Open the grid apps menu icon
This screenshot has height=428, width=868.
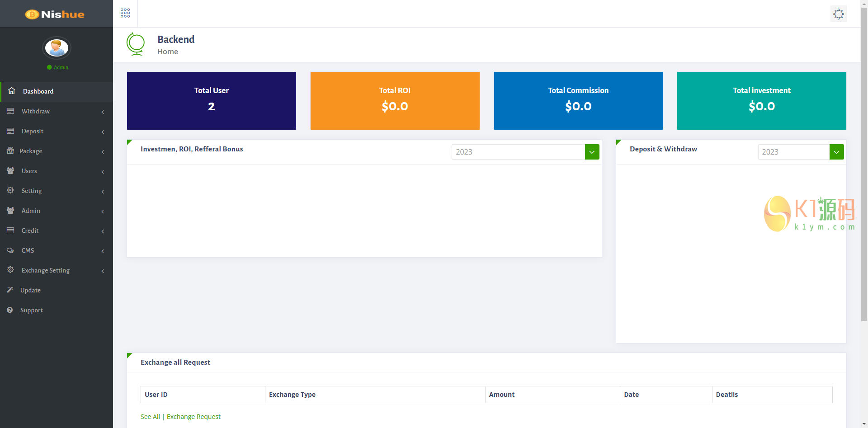[x=125, y=13]
